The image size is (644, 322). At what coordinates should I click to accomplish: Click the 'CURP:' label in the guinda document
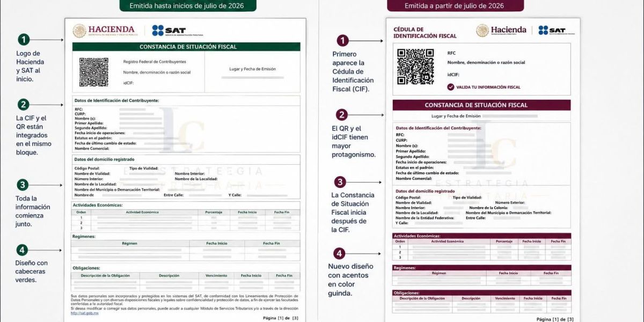(x=401, y=141)
